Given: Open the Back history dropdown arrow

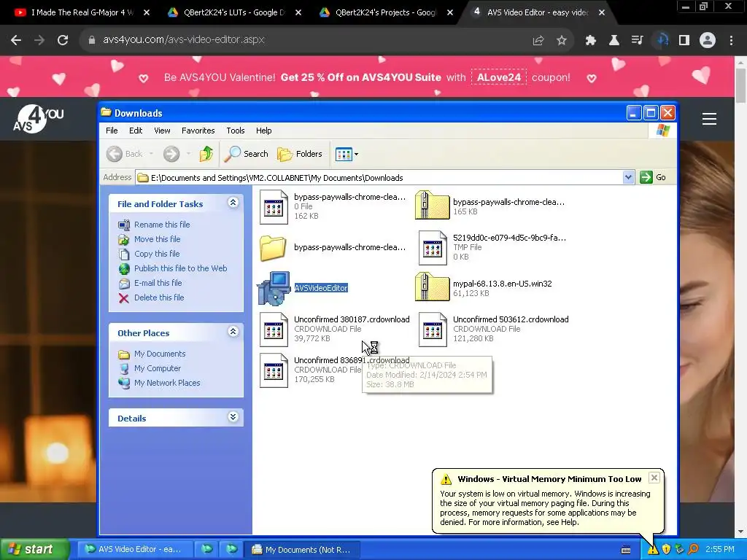Looking at the screenshot, I should 151,154.
